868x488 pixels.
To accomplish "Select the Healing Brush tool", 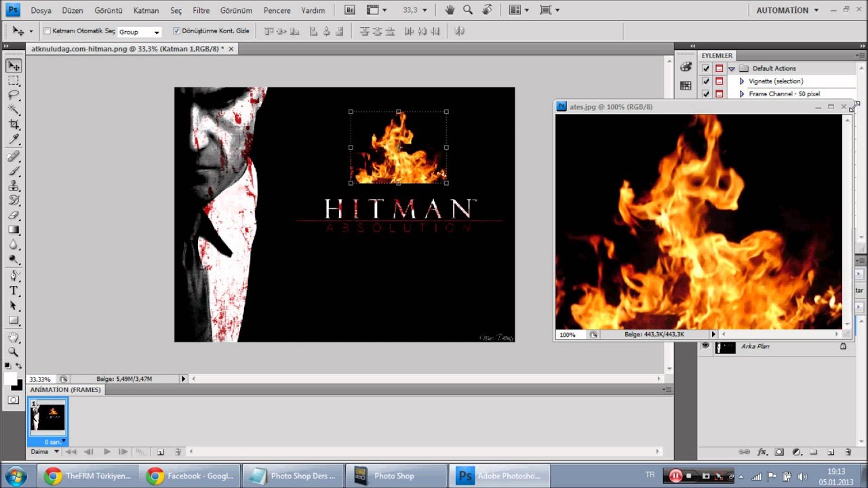I will (14, 157).
